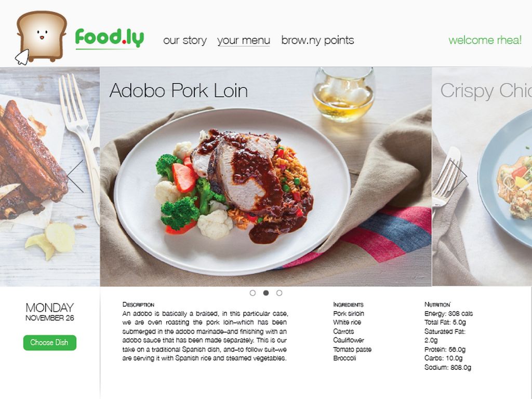The width and height of the screenshot is (532, 399).
Task: Go to previous dish with left arrow
Action: pyautogui.click(x=75, y=177)
